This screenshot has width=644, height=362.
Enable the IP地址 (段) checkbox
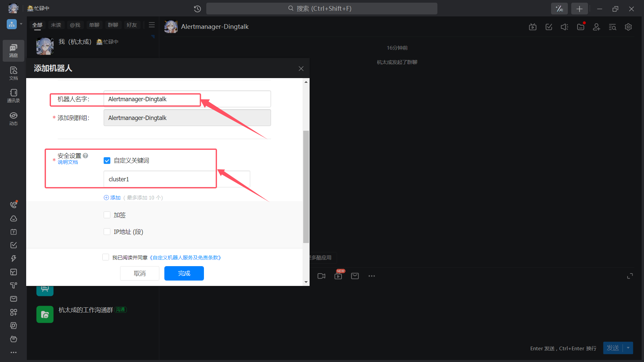(x=107, y=232)
